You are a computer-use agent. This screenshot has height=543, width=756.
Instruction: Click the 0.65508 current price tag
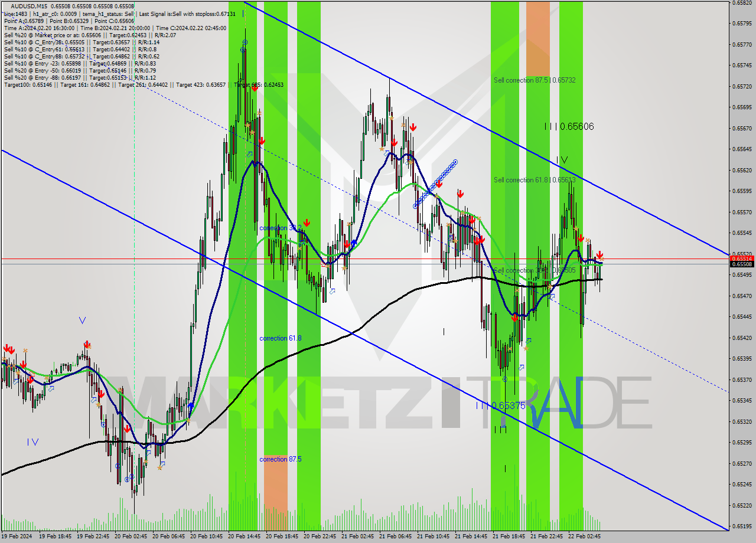[742, 264]
